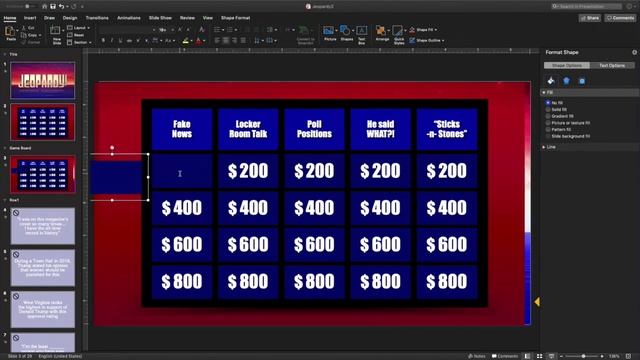Select slide 1 Jeopardy title thumbnail
The height and width of the screenshot is (360, 640).
pos(43,80)
